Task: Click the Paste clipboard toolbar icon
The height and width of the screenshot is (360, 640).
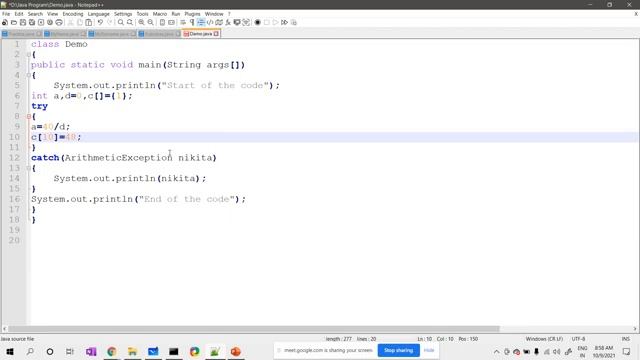Action: (x=89, y=22)
